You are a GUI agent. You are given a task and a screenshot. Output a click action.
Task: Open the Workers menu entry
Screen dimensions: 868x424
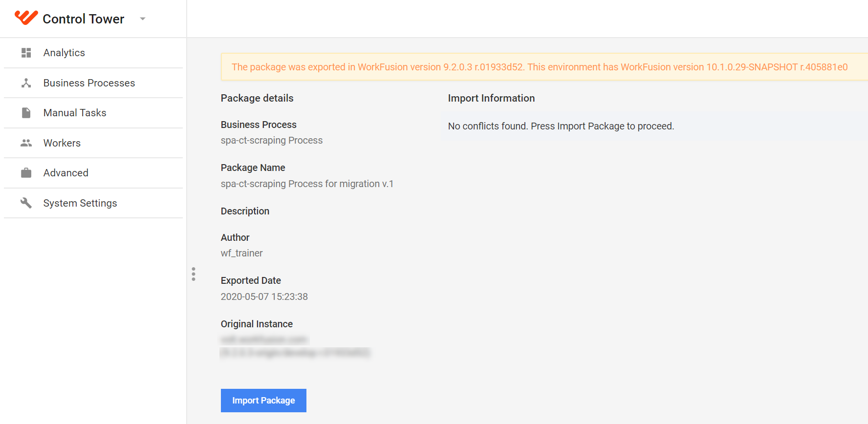tap(93, 143)
